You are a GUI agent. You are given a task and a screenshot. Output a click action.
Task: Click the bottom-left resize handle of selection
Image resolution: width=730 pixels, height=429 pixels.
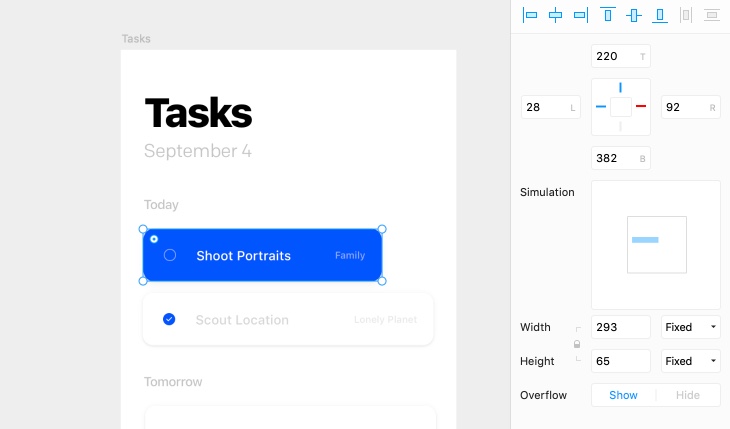pyautogui.click(x=143, y=281)
